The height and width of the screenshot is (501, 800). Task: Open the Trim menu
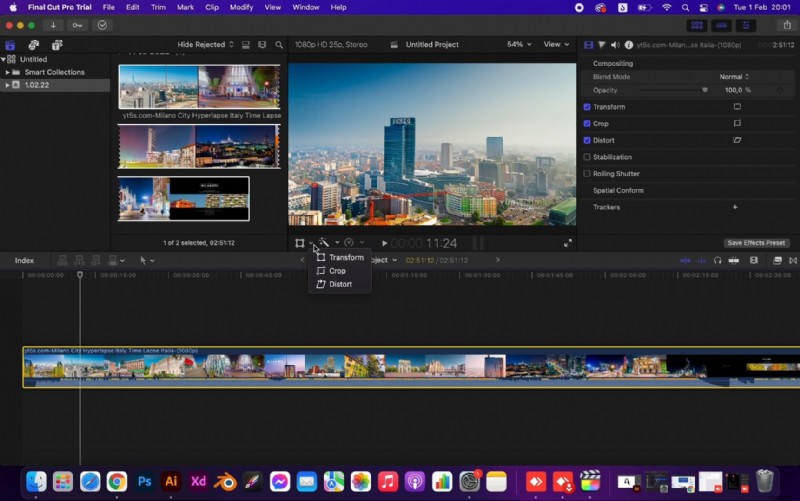(x=158, y=7)
